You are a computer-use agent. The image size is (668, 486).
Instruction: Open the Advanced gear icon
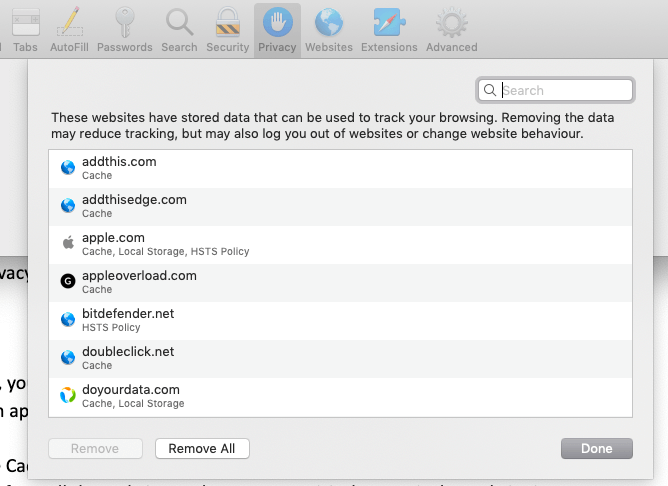tap(452, 22)
